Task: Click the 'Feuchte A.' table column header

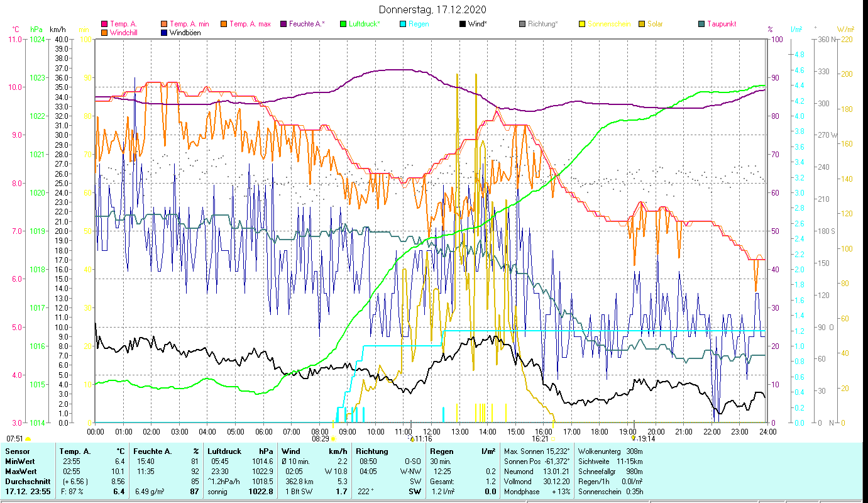Action: [x=153, y=451]
